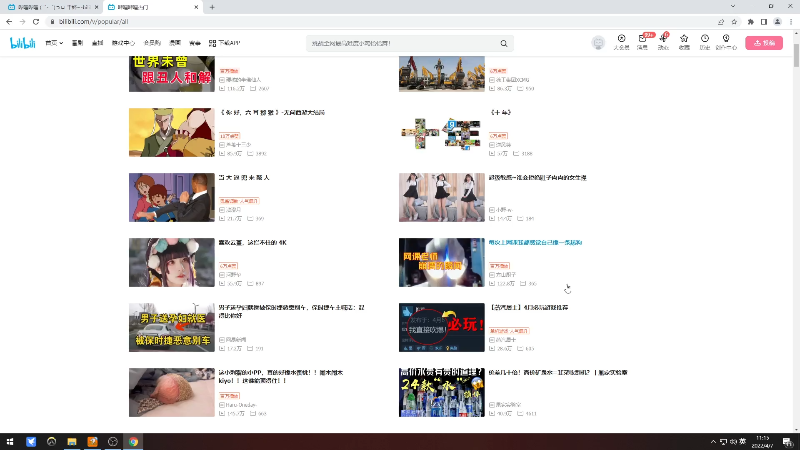Open the plus-sign collage video thumbnail
Image resolution: width=800 pixels, height=450 pixels.
click(x=442, y=132)
